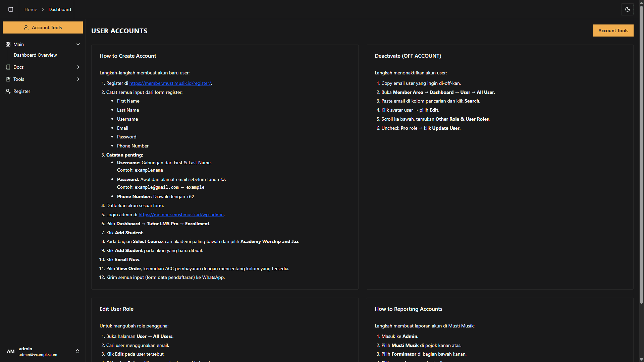Click the scrollbar up arrow
This screenshot has height=362, width=644.
641,2
